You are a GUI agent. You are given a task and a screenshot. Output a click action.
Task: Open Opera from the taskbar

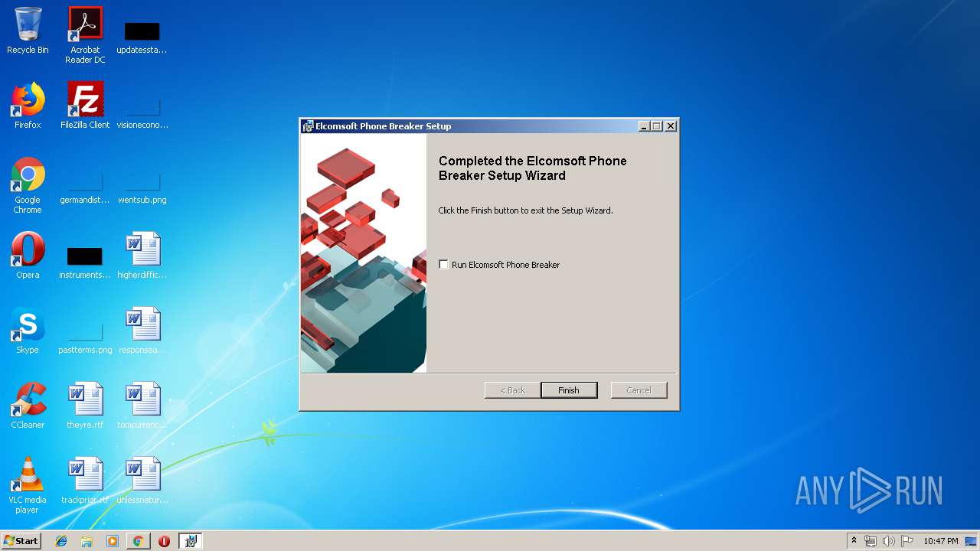point(164,541)
